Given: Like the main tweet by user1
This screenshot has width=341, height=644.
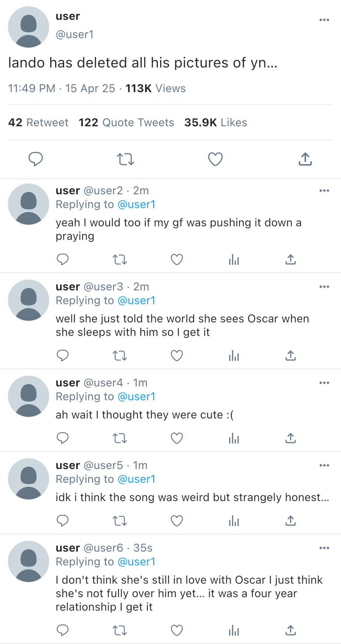Looking at the screenshot, I should [215, 159].
